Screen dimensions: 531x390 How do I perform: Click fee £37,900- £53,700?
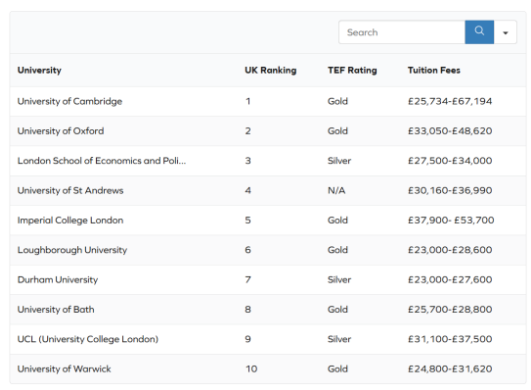(451, 220)
